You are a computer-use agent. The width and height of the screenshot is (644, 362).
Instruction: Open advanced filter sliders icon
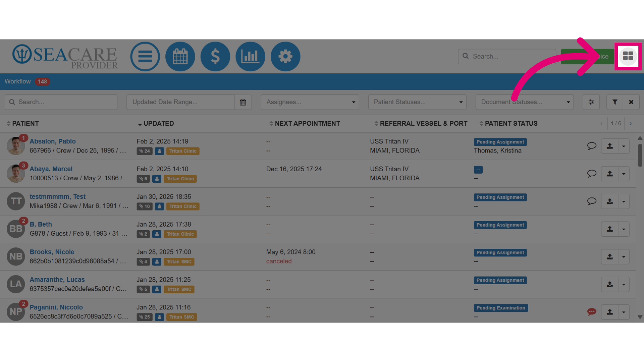tap(591, 102)
